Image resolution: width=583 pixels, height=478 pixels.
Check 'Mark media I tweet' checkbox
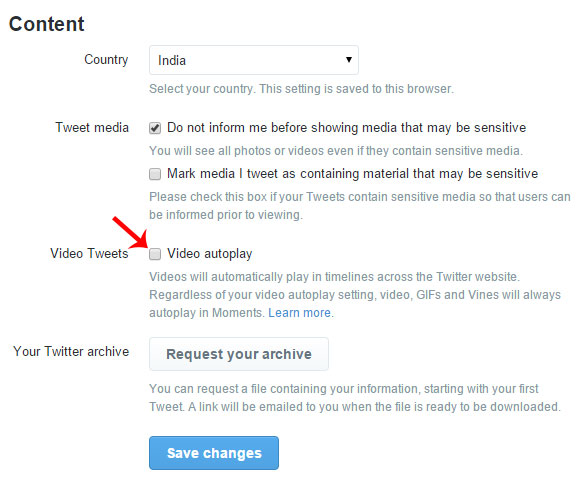pyautogui.click(x=155, y=174)
